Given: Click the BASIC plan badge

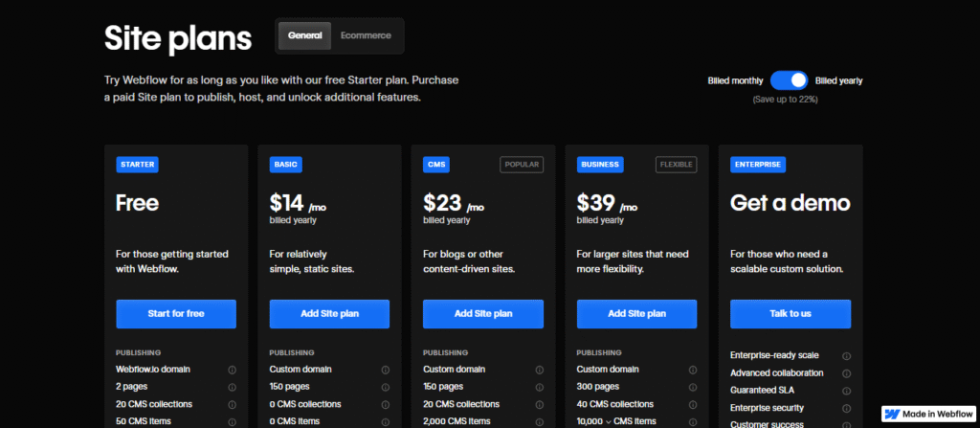Looking at the screenshot, I should coord(285,165).
